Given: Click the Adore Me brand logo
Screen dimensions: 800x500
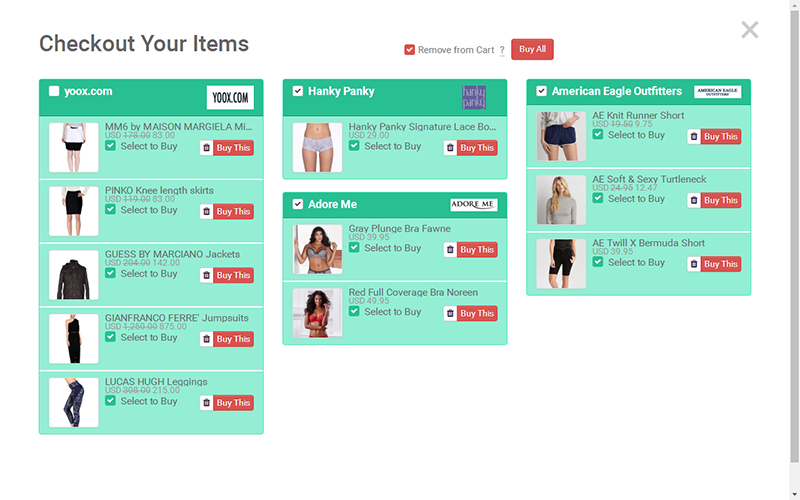Looking at the screenshot, I should (x=473, y=205).
